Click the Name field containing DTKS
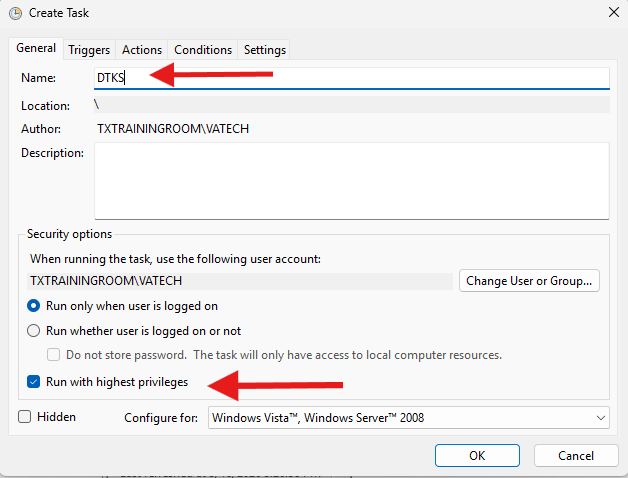 click(x=350, y=78)
